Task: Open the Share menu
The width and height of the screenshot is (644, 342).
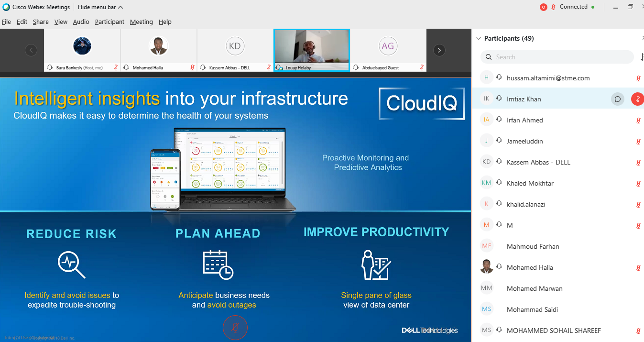Action: point(41,22)
